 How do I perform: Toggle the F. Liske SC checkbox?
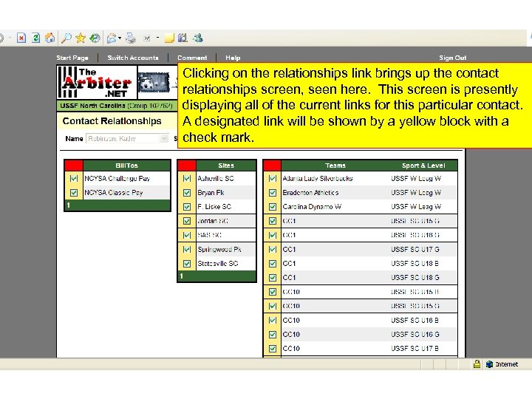(x=187, y=207)
